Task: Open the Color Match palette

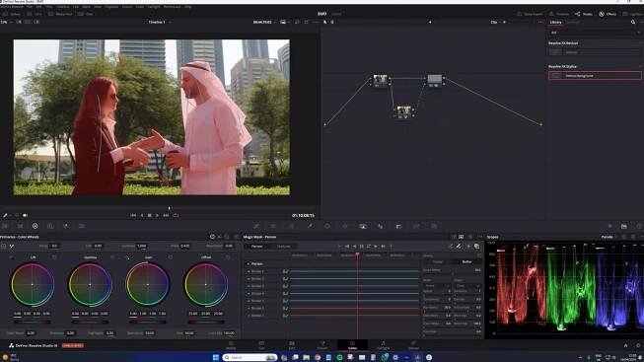Action: click(20, 226)
